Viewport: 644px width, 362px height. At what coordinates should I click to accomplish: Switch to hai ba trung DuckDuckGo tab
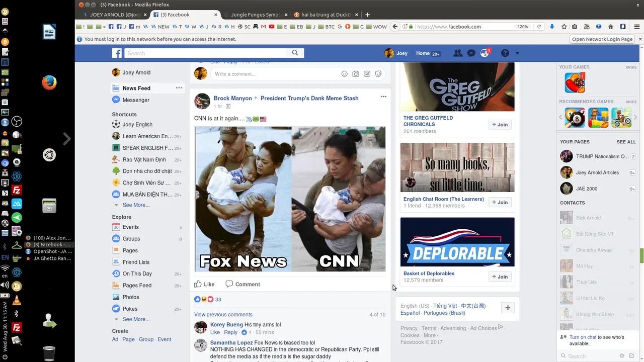point(325,15)
